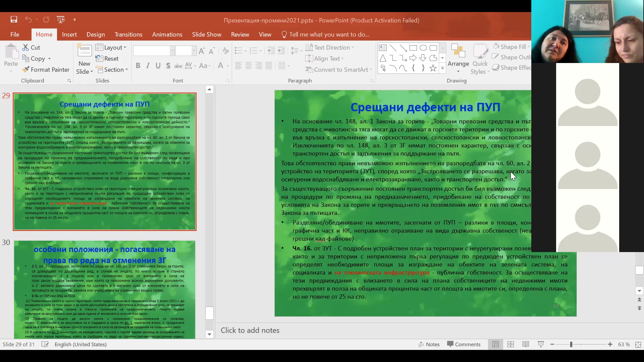This screenshot has height=362, width=644.
Task: Toggle the Notes pane in status bar
Action: pos(429,344)
